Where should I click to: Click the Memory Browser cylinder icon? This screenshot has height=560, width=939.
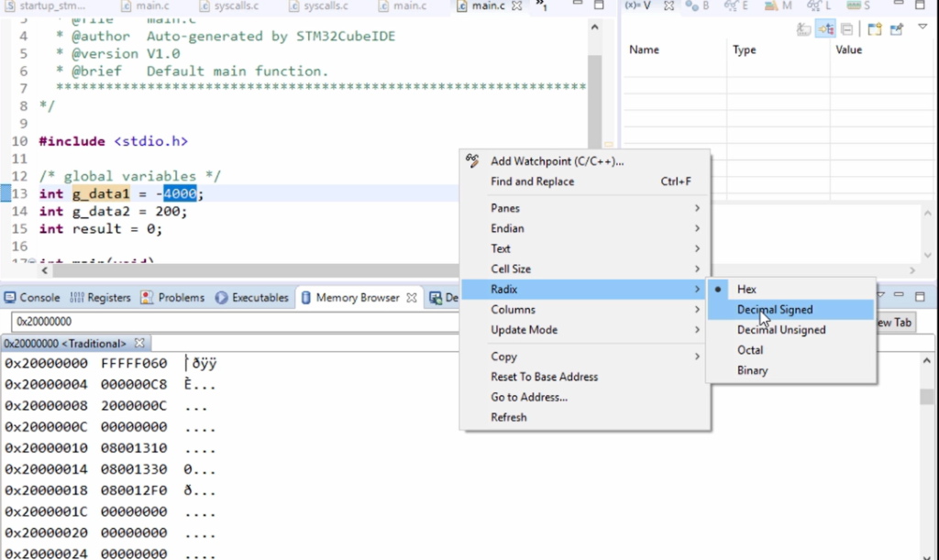[305, 297]
